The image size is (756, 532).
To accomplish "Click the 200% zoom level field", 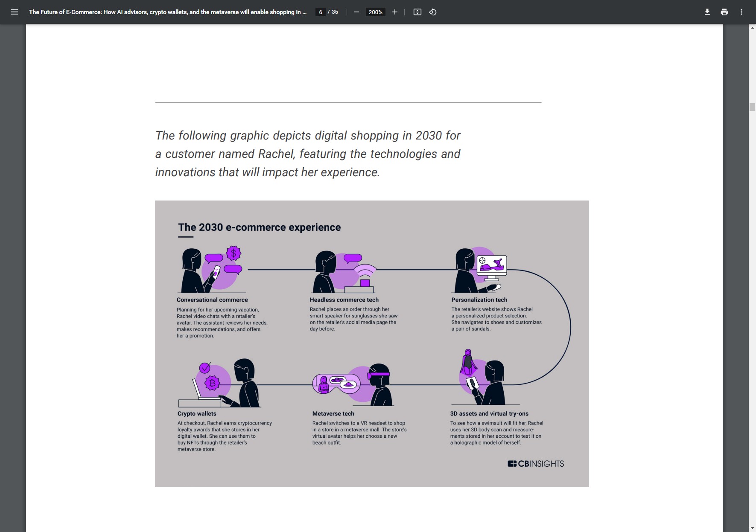I will coord(375,12).
